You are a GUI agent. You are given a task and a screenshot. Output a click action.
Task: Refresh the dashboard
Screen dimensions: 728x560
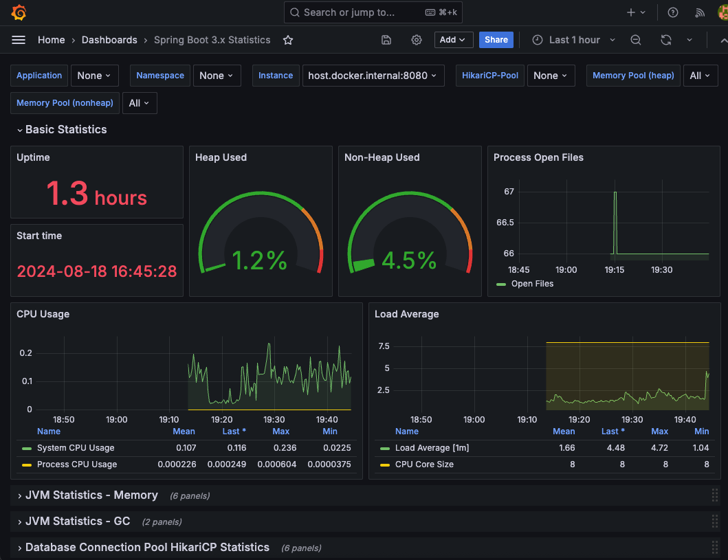click(665, 40)
